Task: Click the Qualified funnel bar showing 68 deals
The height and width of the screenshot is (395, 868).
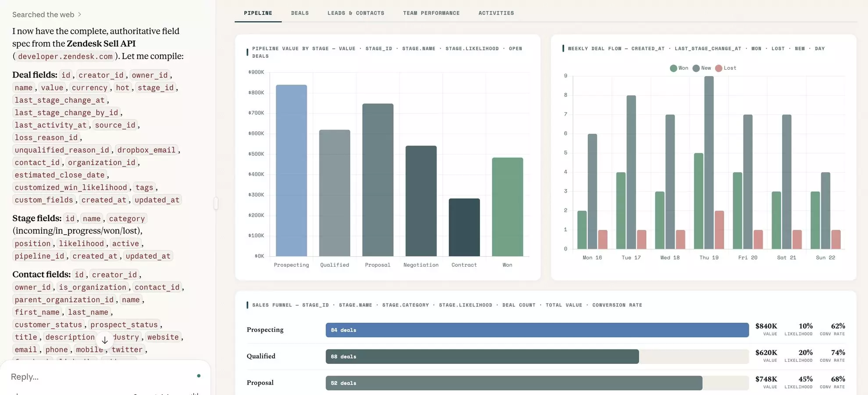Action: [482, 356]
